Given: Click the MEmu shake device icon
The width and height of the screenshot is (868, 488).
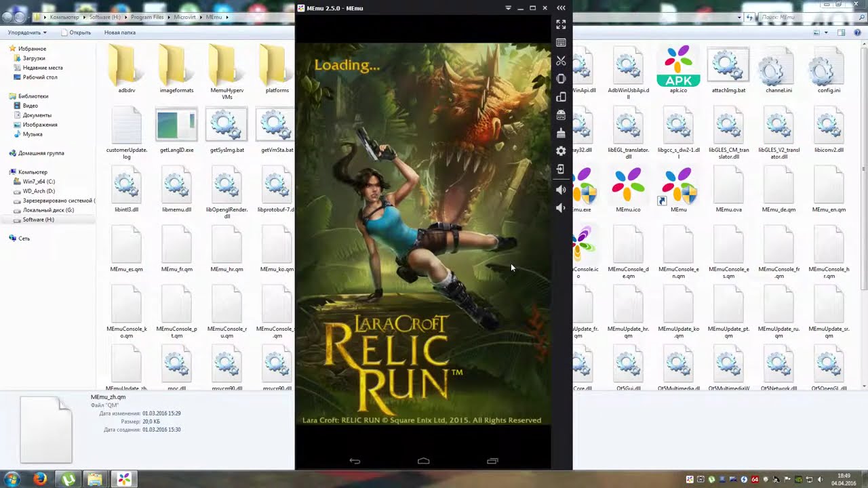Looking at the screenshot, I should pyautogui.click(x=561, y=79).
